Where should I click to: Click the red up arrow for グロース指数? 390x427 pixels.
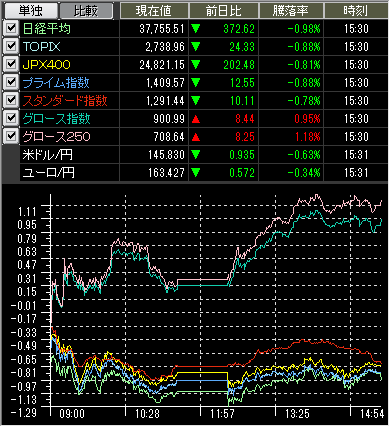(196, 119)
